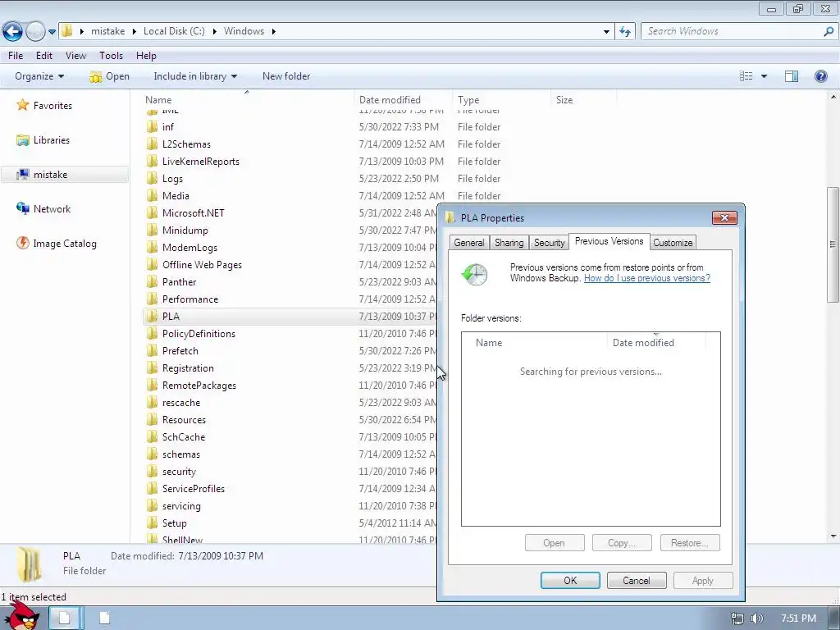Open the Help menu

tap(146, 56)
